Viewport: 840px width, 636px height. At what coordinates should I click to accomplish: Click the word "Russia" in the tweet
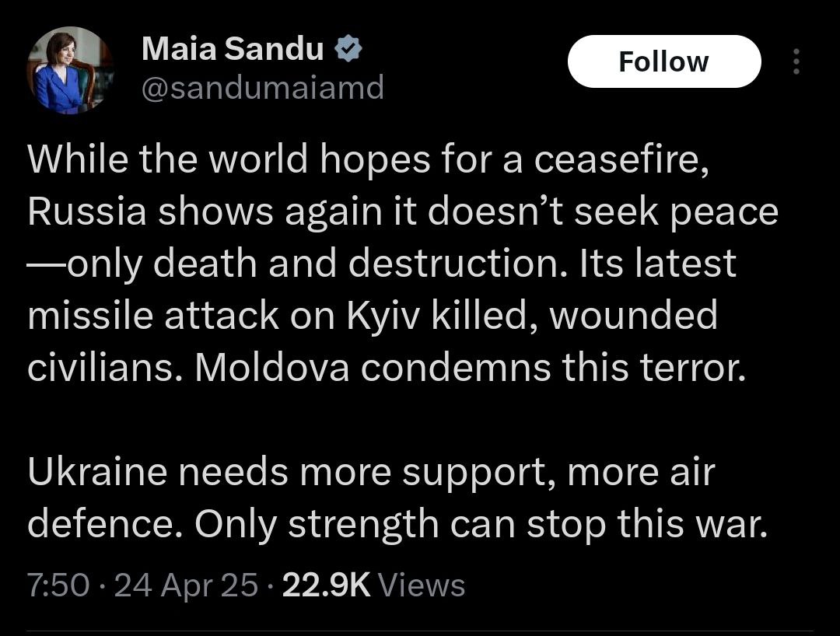(x=86, y=212)
